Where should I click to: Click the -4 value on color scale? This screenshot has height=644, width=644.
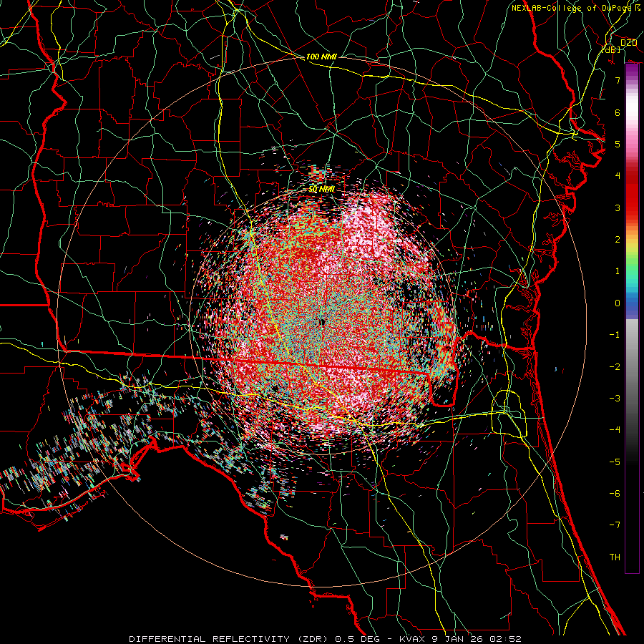pos(615,430)
